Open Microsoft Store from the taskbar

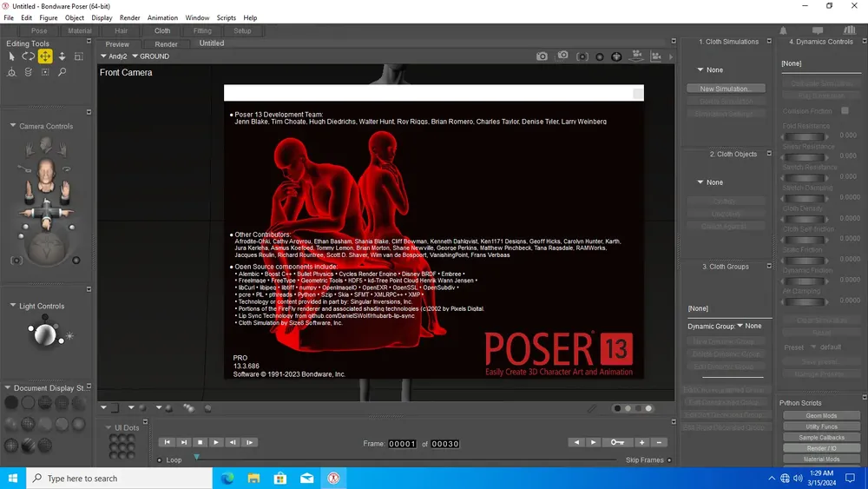click(x=280, y=478)
